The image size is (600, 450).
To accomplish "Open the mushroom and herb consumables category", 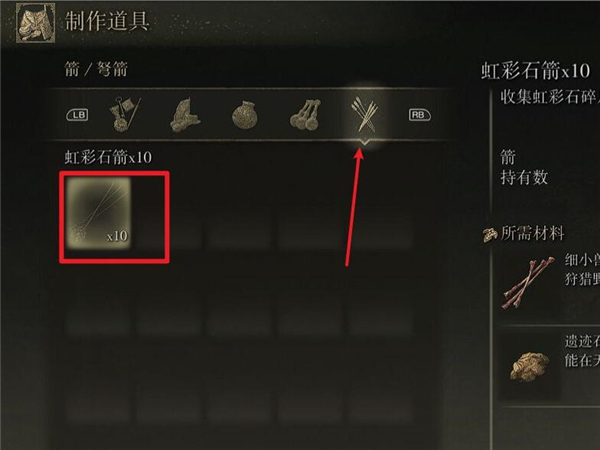I will coord(185,115).
